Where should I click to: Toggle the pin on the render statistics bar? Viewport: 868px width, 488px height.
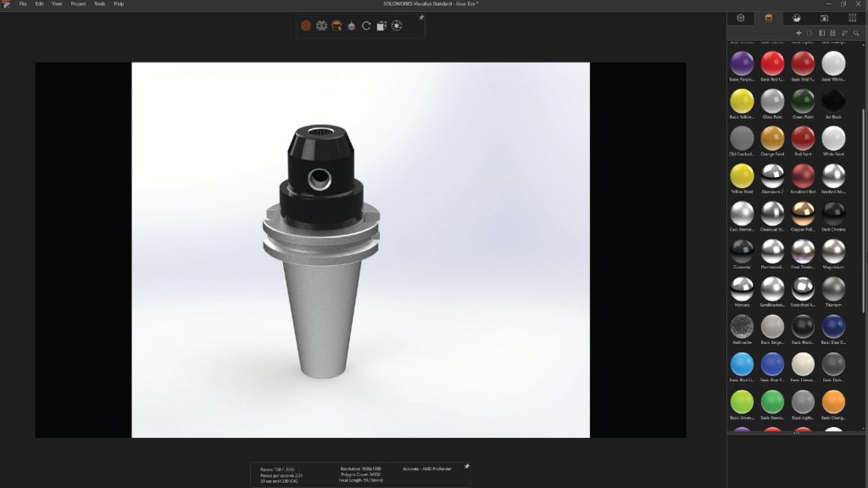[x=466, y=466]
